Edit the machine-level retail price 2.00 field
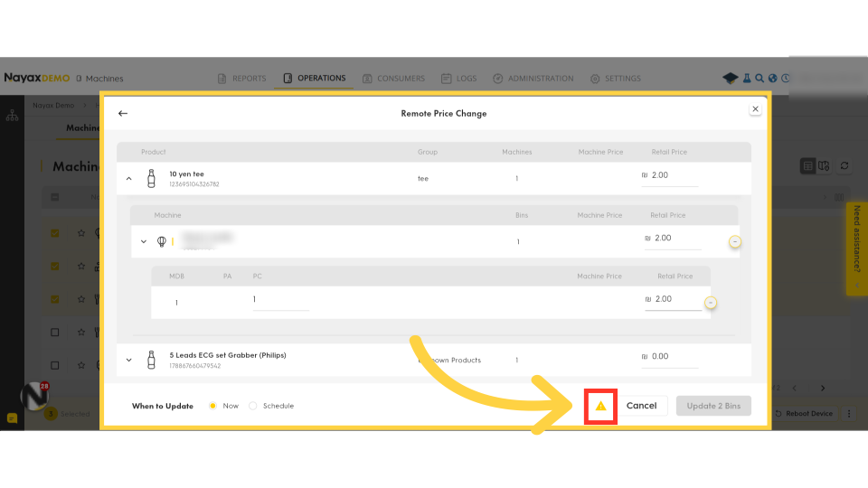This screenshot has width=868, height=488. [x=673, y=239]
